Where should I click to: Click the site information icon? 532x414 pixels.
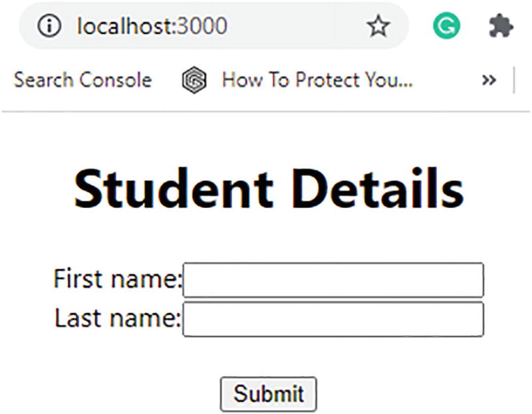49,27
